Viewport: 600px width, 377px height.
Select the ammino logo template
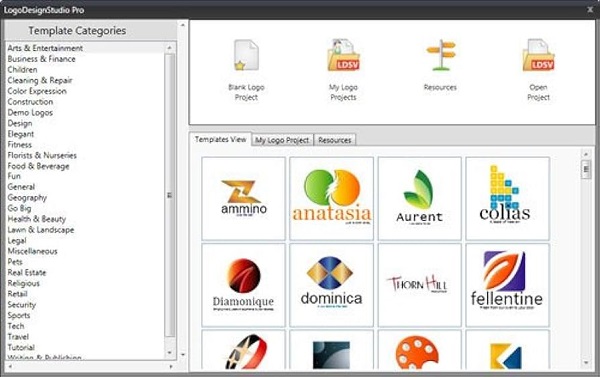coord(243,198)
